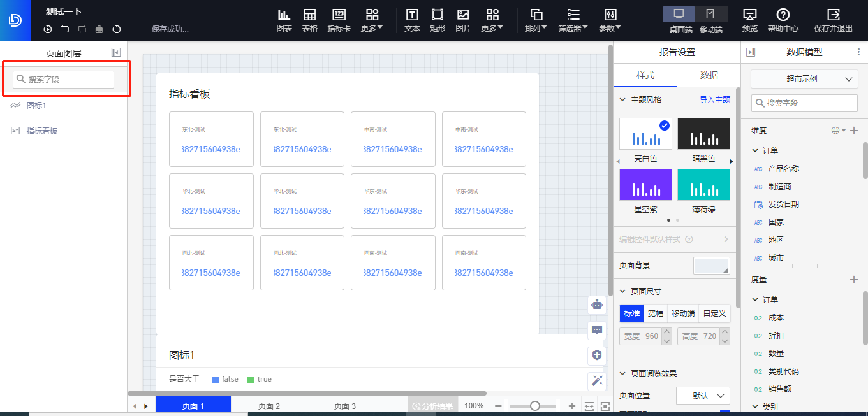The height and width of the screenshot is (416, 868).
Task: Select the 宽幅 page size option
Action: click(656, 313)
